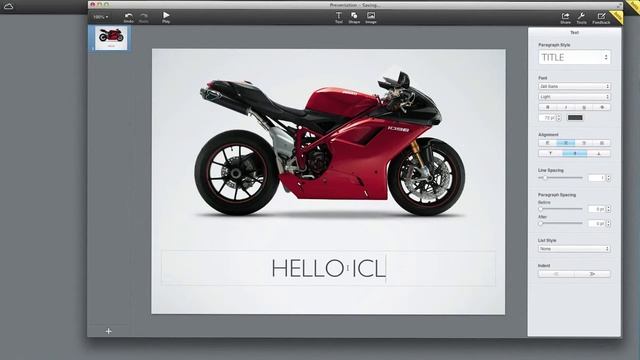Click the After spacing value field
The width and height of the screenshot is (640, 360).
coord(597,224)
